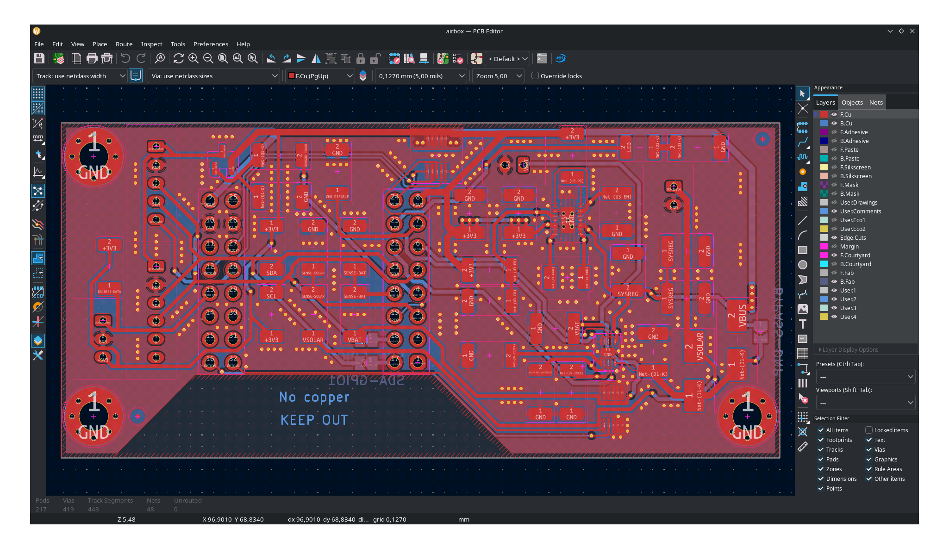Open the Tools menu

click(x=178, y=44)
